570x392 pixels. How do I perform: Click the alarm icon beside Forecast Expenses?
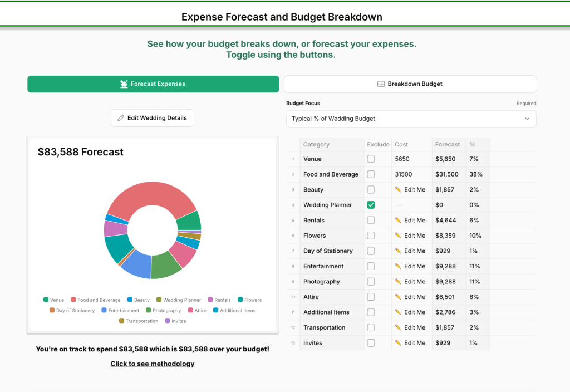124,84
